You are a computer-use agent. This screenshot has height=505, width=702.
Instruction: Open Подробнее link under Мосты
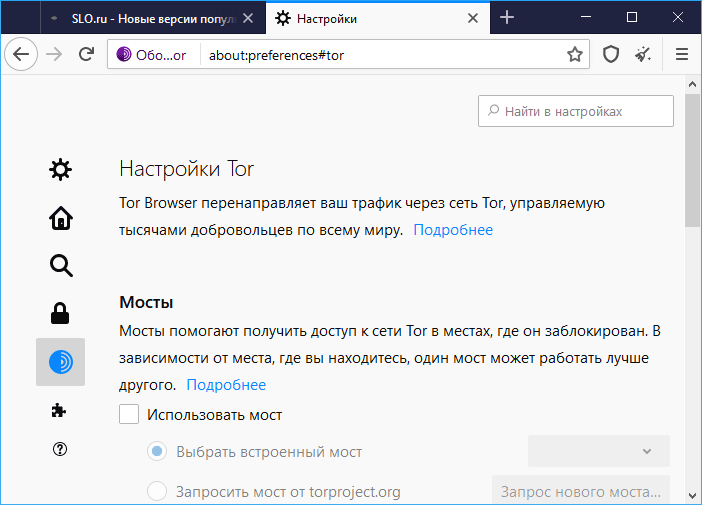coord(226,385)
